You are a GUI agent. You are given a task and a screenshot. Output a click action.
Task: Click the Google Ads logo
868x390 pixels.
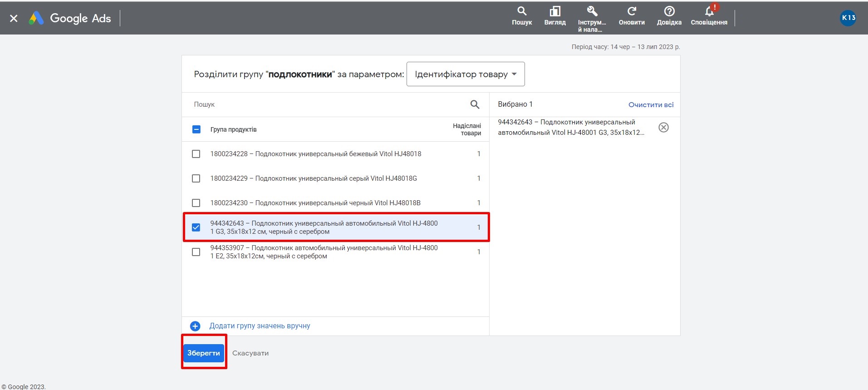[x=70, y=18]
